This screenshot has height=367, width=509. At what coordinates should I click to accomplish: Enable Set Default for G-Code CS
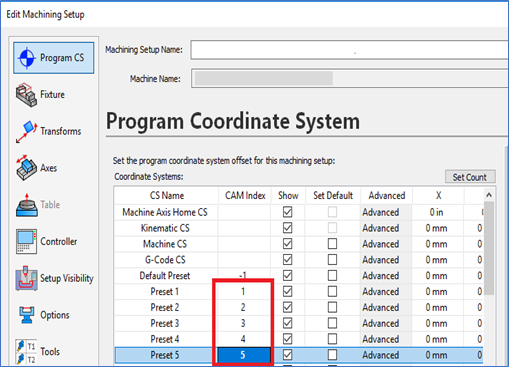(332, 260)
